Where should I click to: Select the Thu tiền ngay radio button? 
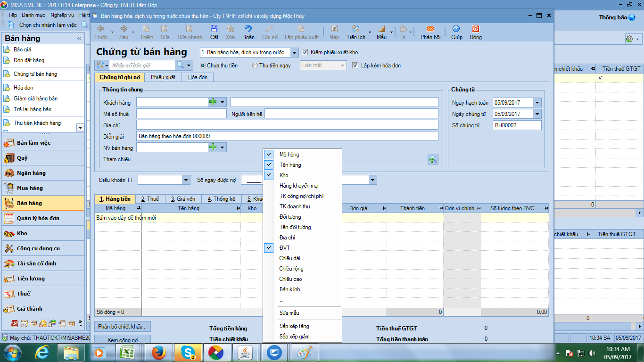(x=255, y=66)
